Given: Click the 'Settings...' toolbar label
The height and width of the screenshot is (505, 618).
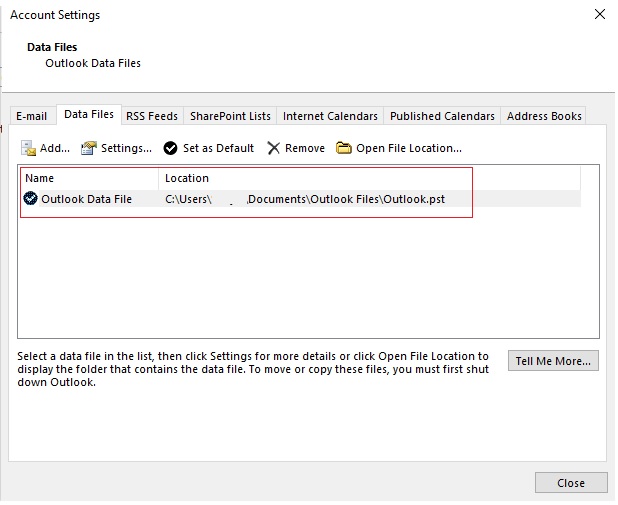Looking at the screenshot, I should (126, 148).
